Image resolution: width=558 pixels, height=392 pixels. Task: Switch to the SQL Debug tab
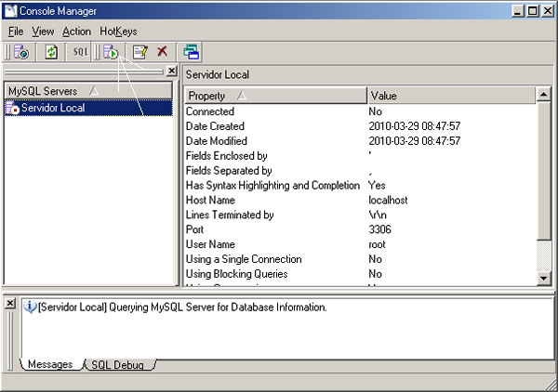click(117, 365)
